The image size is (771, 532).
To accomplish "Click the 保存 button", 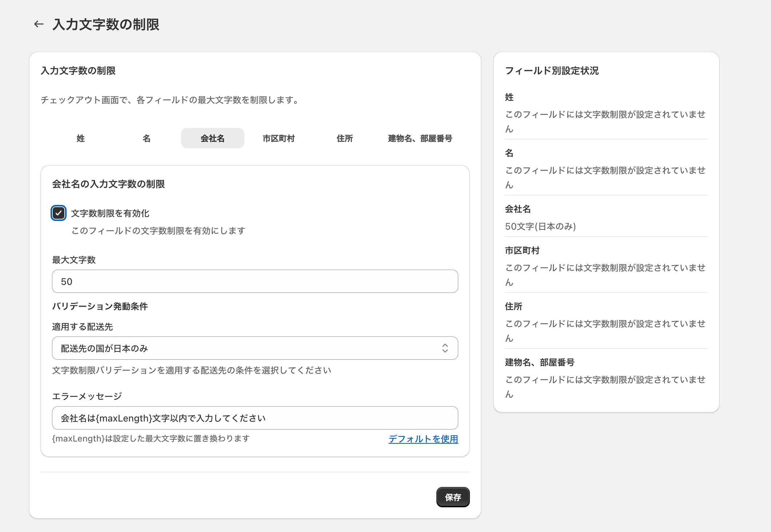I will point(453,497).
